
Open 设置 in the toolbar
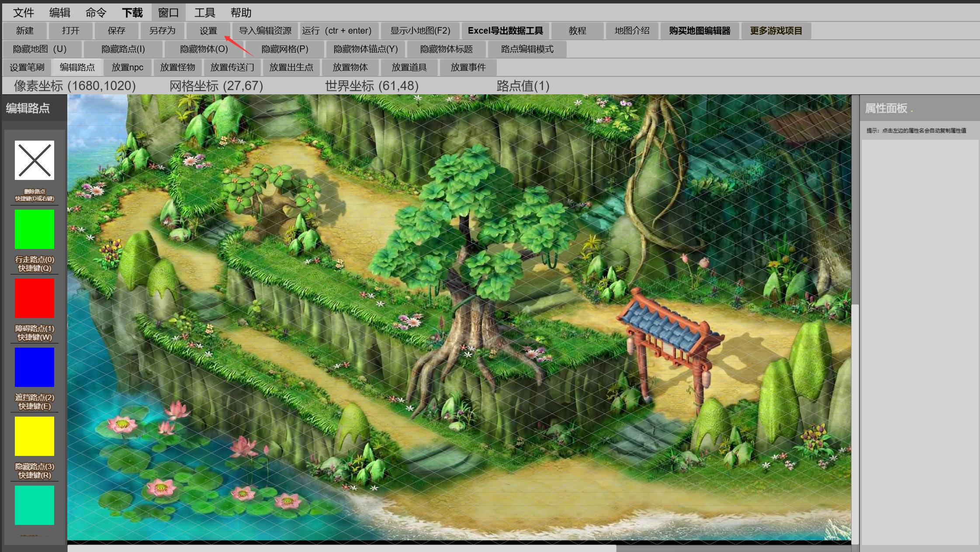pos(208,31)
